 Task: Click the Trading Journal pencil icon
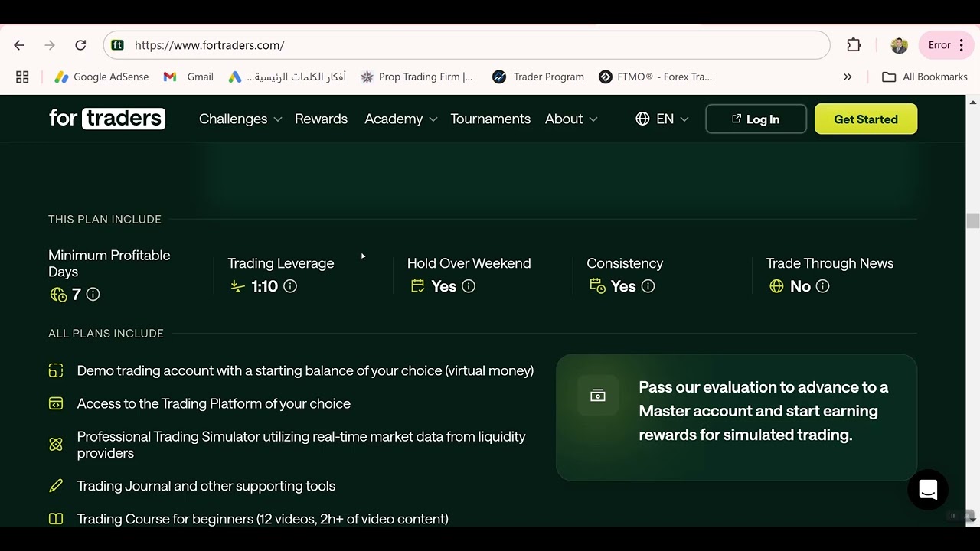coord(56,486)
